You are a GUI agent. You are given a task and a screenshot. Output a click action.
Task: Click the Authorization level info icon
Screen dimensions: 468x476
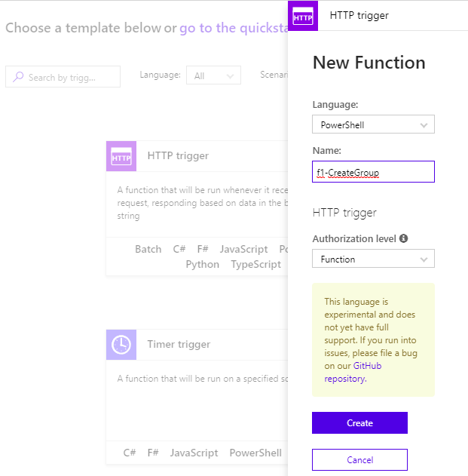(404, 238)
